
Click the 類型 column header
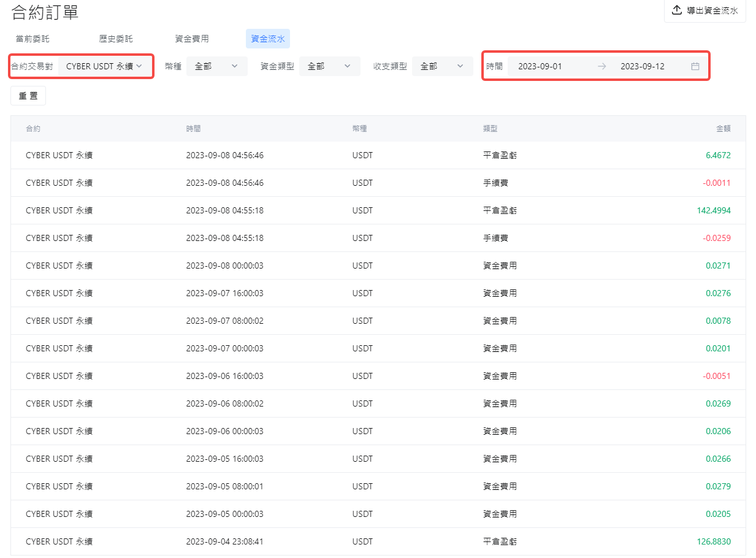[490, 129]
